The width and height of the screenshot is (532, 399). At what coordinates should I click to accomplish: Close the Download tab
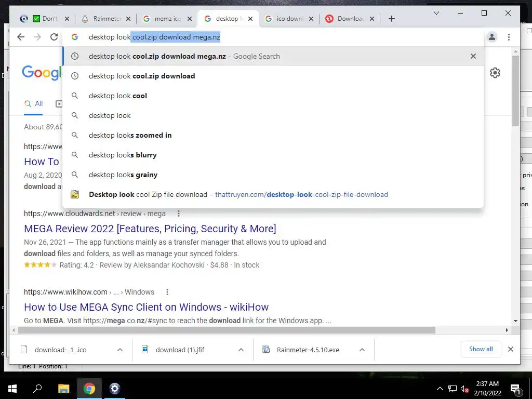click(372, 19)
